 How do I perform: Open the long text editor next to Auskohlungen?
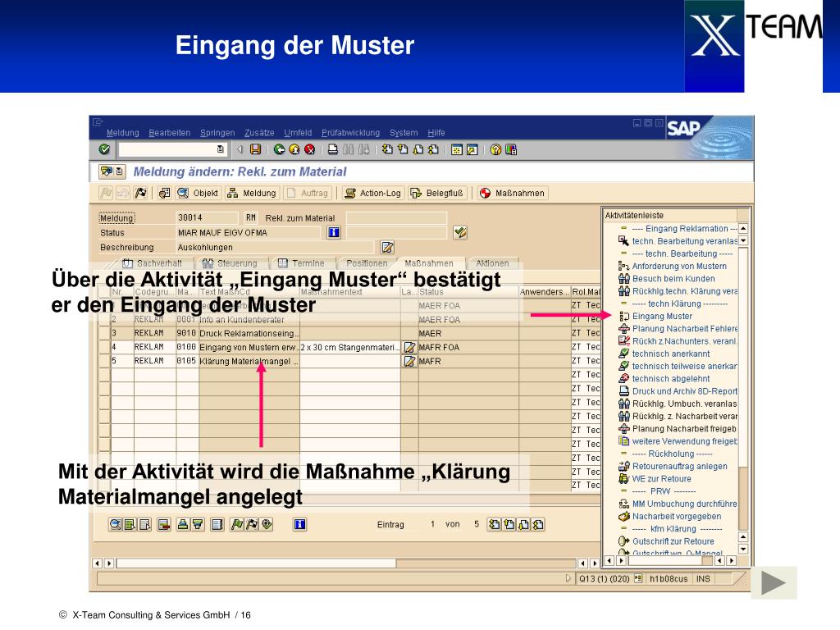(387, 247)
